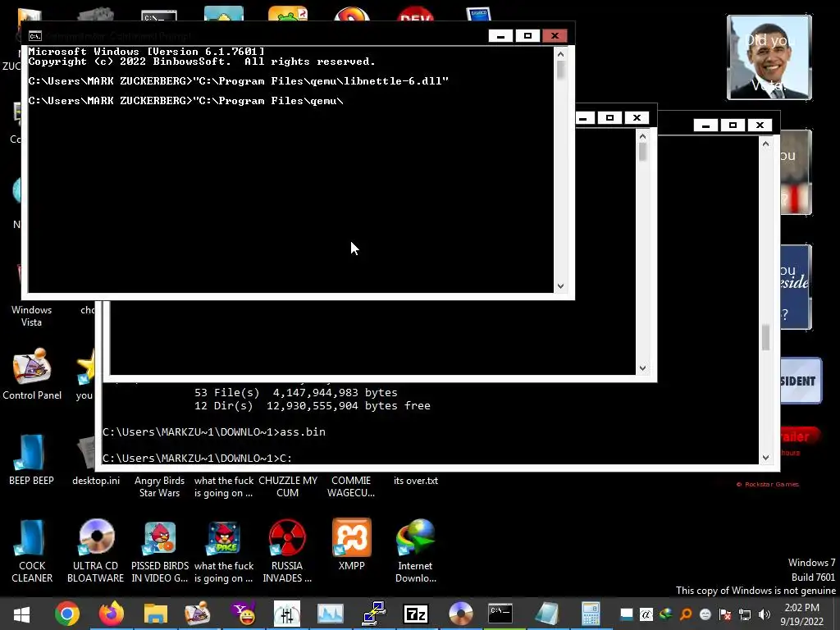Close the rear console window
Image resolution: width=840 pixels, height=630 pixels.
point(760,126)
